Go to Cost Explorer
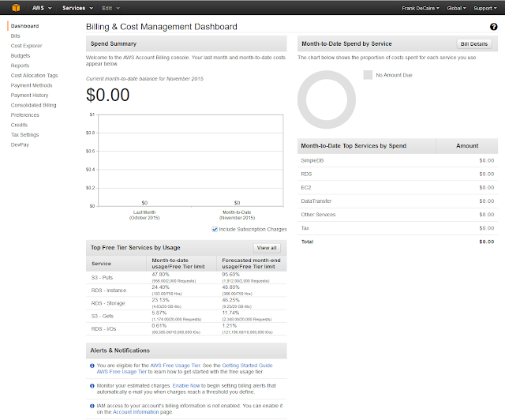This screenshot has height=420, width=505. click(x=26, y=46)
